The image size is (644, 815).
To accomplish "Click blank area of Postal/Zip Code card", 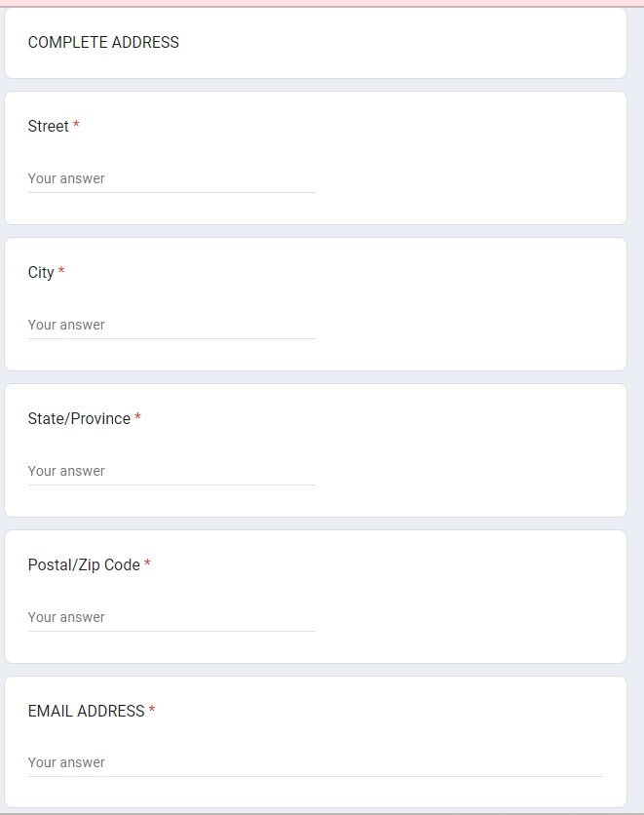I will point(468,595).
